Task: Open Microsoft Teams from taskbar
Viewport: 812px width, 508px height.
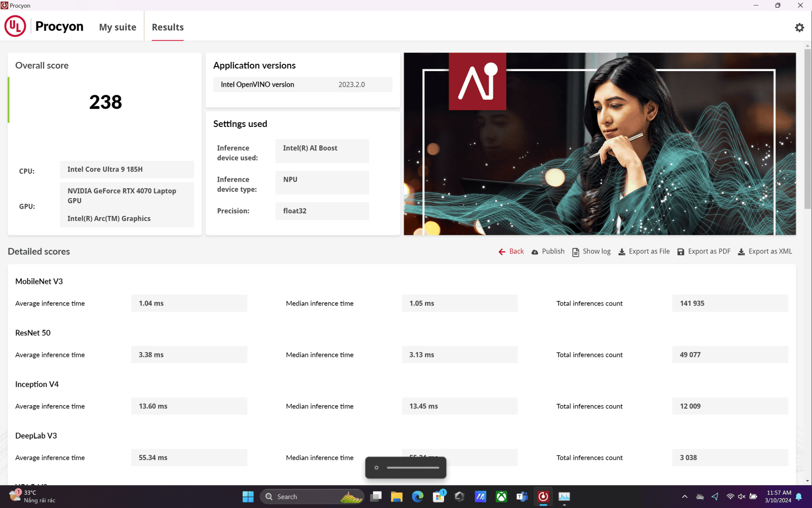Action: pyautogui.click(x=522, y=497)
